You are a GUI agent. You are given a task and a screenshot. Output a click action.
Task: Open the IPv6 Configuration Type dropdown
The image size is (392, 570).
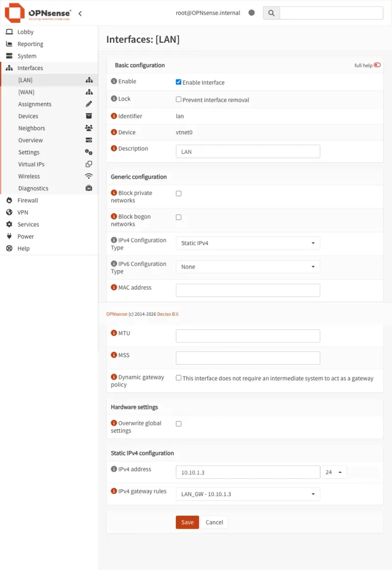click(x=247, y=266)
